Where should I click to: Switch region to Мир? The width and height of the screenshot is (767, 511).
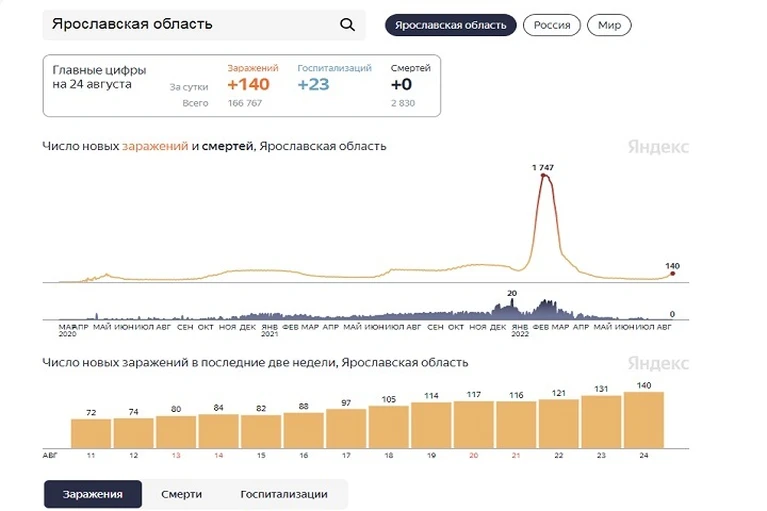[x=609, y=25]
